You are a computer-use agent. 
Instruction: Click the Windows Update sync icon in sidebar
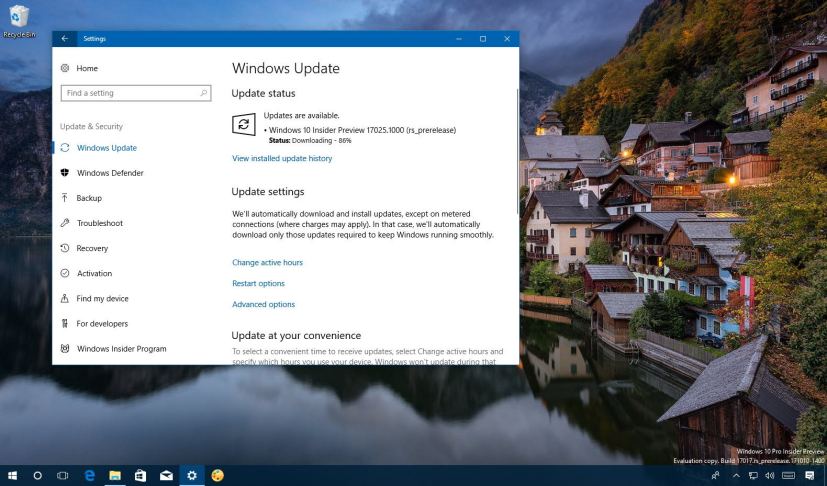tap(65, 148)
